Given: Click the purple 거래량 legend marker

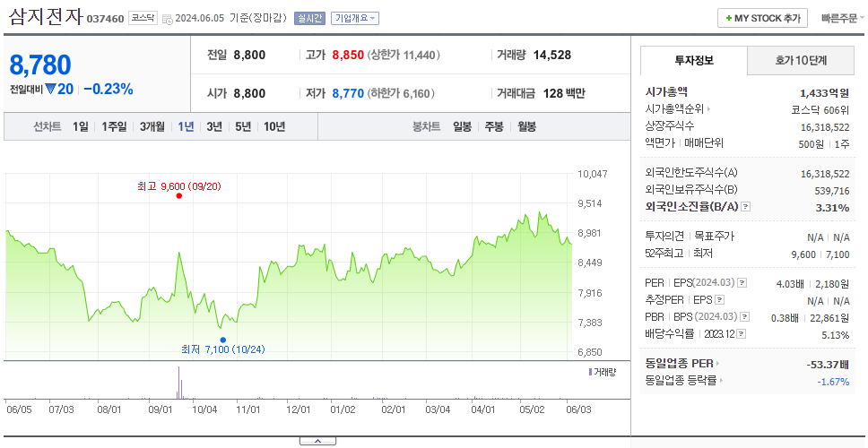Looking at the screenshot, I should 590,372.
